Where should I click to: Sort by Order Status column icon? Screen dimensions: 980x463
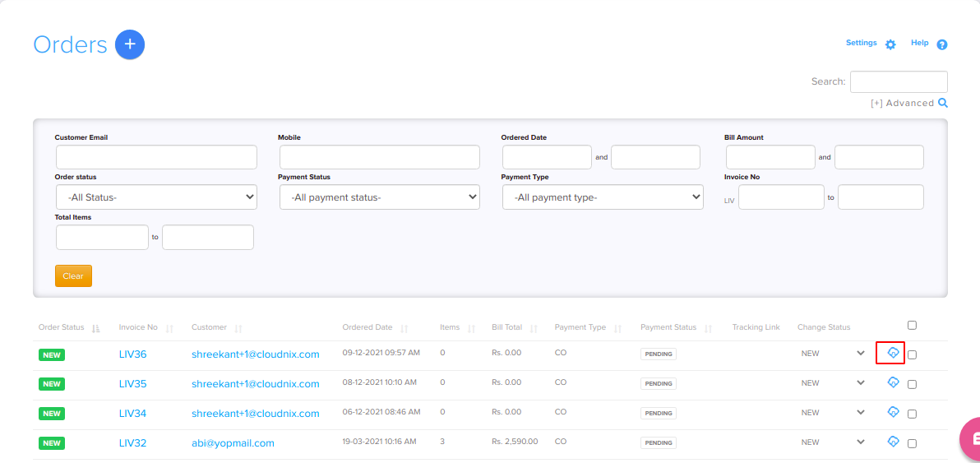coord(95,328)
